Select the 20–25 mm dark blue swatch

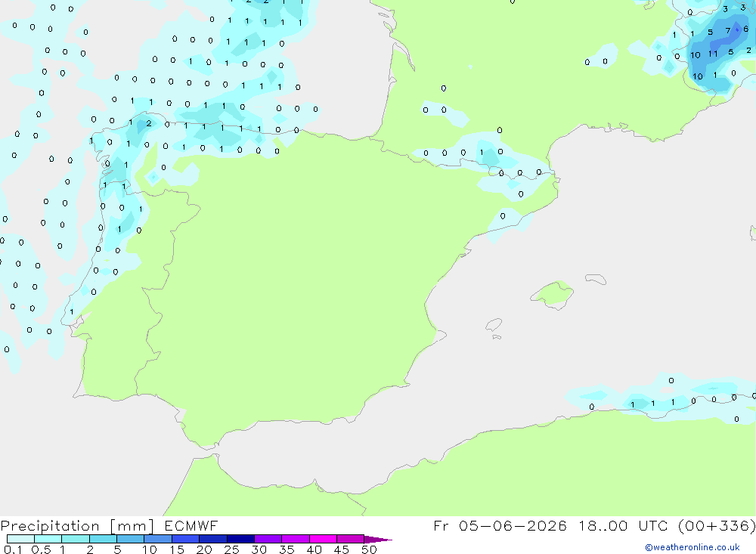coord(213,539)
